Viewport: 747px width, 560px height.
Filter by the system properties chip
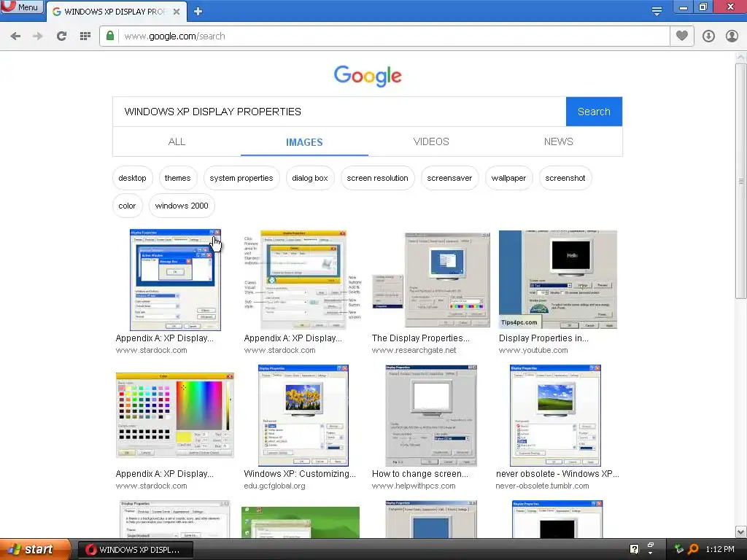click(241, 178)
